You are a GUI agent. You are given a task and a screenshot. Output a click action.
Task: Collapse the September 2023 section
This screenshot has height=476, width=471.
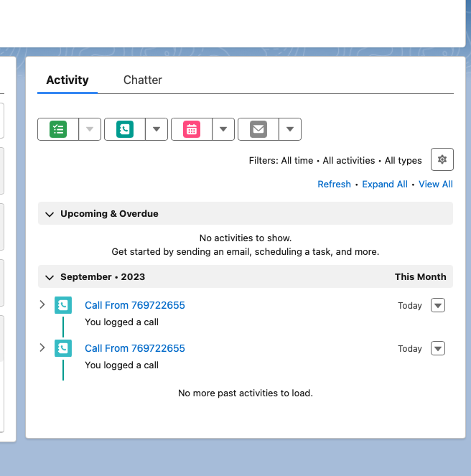pos(50,277)
